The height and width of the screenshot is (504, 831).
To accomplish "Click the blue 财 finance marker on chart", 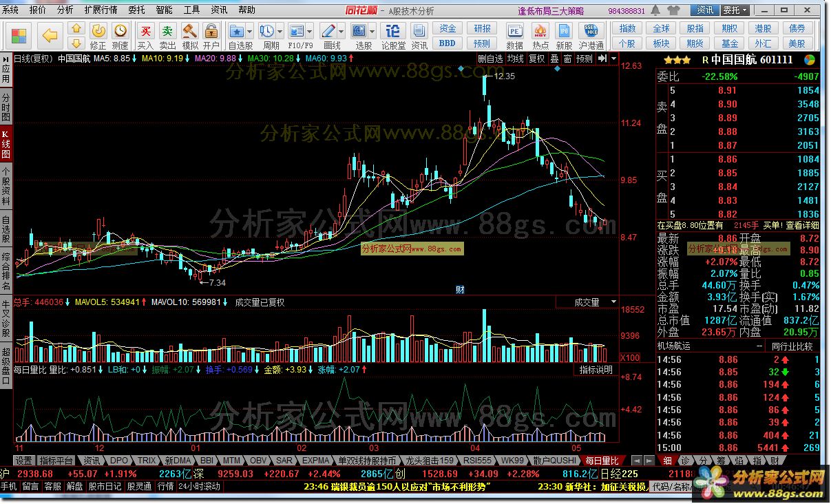I will click(461, 290).
